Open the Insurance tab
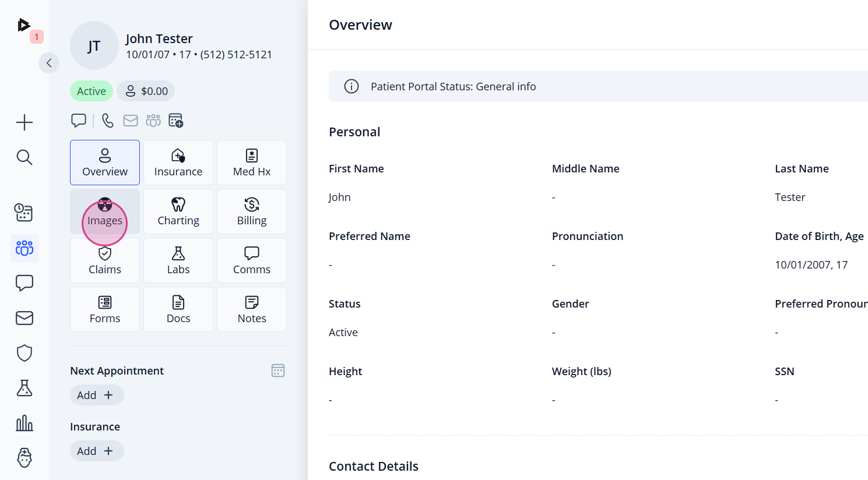This screenshot has width=868, height=480. (178, 163)
